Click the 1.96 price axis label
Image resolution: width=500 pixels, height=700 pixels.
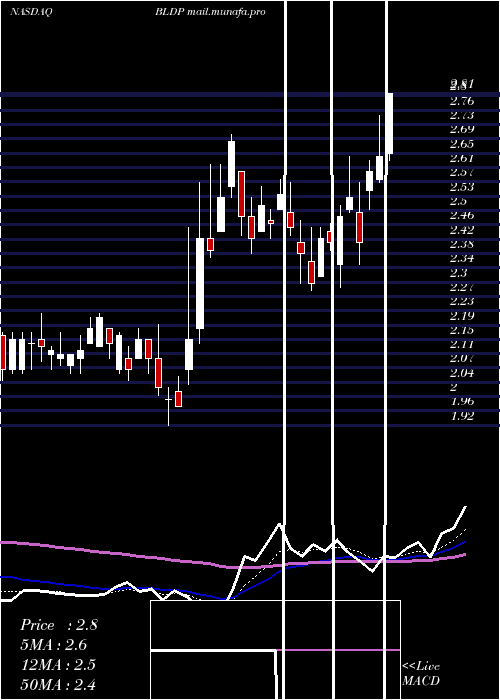[462, 402]
